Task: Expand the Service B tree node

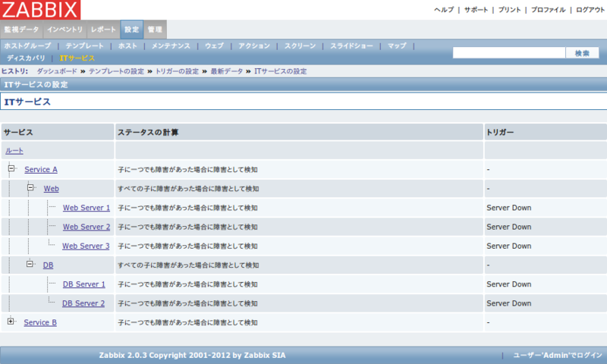Action: pyautogui.click(x=11, y=321)
